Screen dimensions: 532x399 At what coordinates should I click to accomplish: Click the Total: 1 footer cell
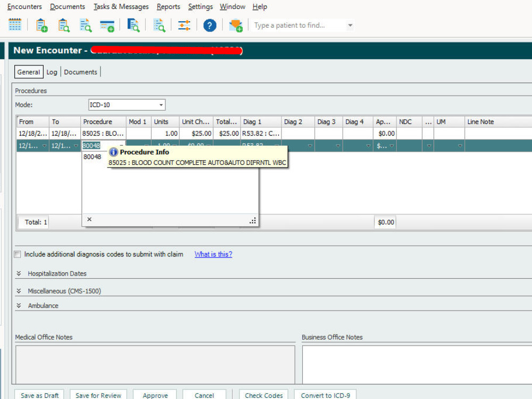pyautogui.click(x=34, y=222)
